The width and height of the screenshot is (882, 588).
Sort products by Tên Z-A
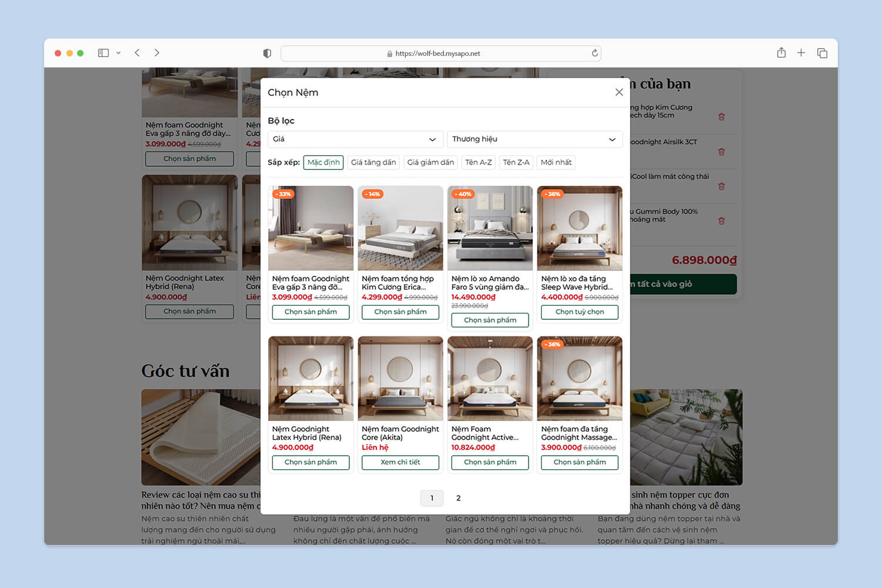pos(516,162)
